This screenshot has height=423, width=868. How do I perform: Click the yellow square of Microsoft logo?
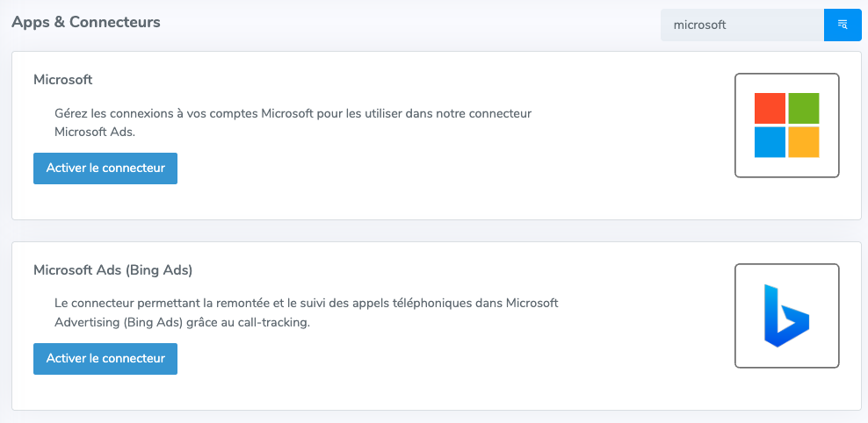coord(803,142)
